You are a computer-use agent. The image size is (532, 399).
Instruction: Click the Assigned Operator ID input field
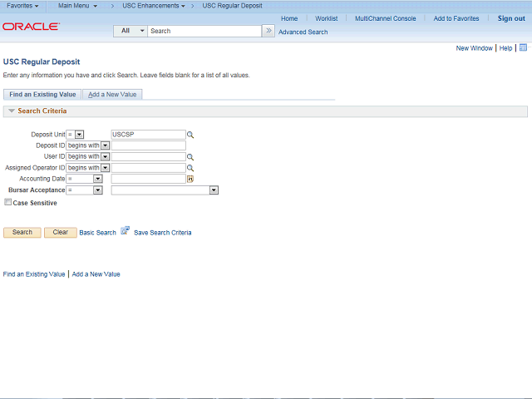(148, 168)
